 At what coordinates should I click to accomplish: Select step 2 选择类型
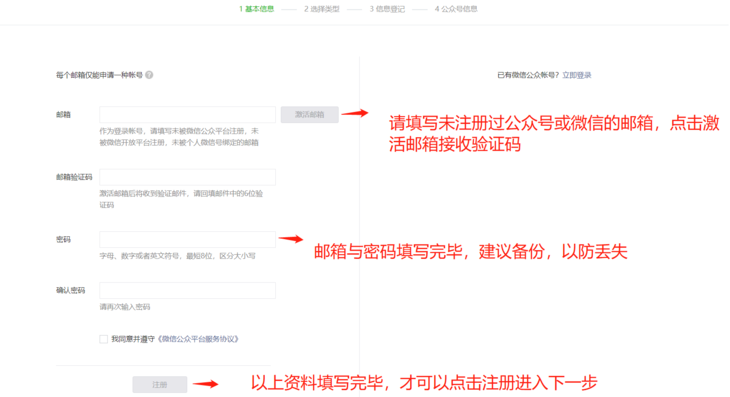pos(322,9)
